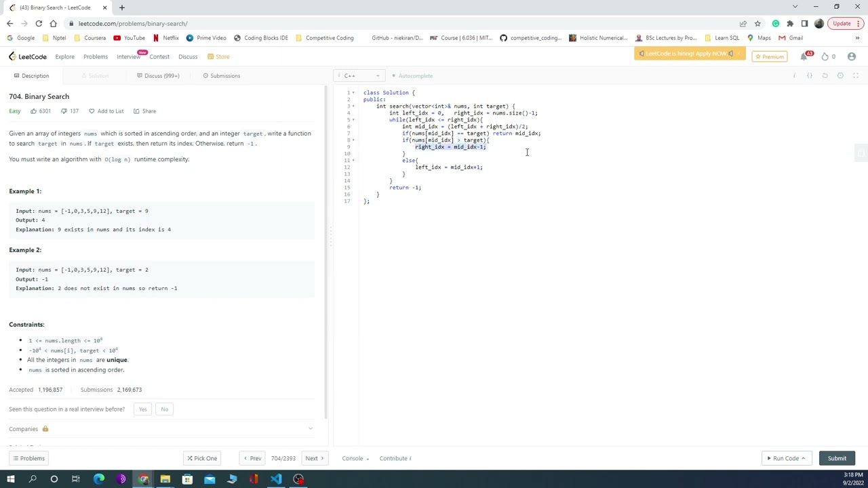Select Yes for seen in interview
Viewport: 868px width, 488px height.
coord(142,409)
